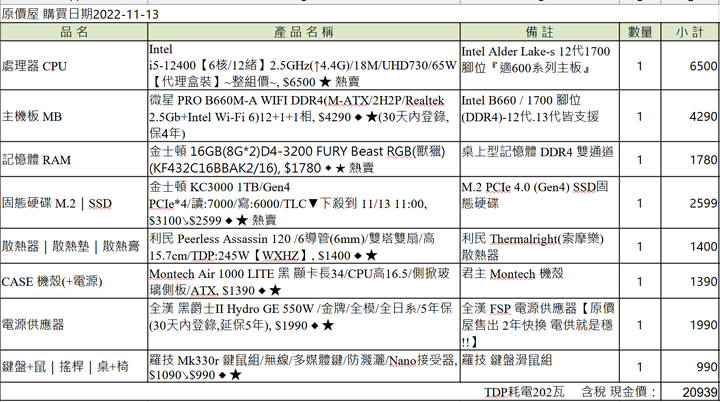The image size is (720, 402).
Task: Select the quantity 1 cell in 鍵盤+鼠 row
Action: (640, 366)
